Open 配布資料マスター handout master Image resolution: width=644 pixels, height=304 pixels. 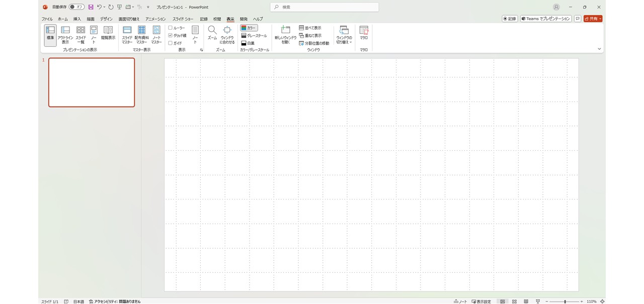142,35
